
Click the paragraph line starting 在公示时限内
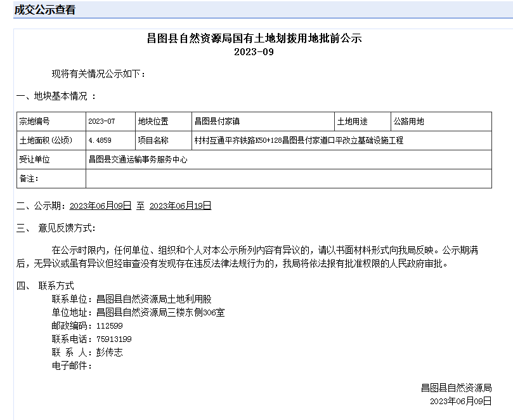coord(265,251)
